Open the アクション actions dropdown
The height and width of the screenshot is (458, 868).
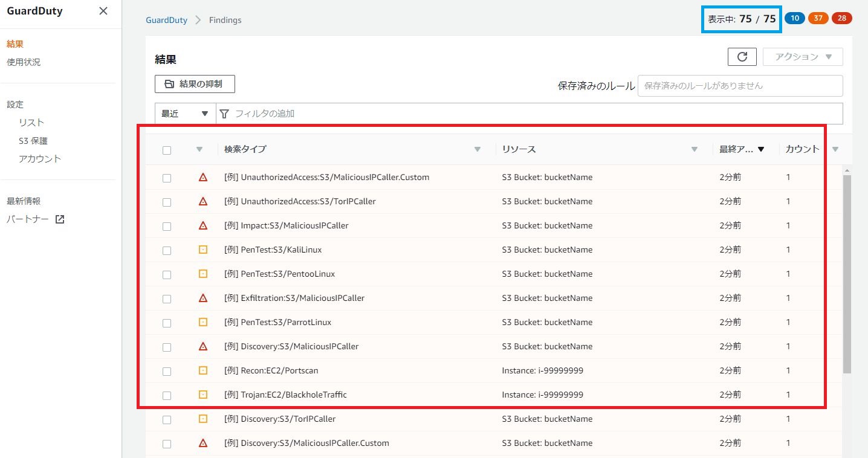coord(803,57)
